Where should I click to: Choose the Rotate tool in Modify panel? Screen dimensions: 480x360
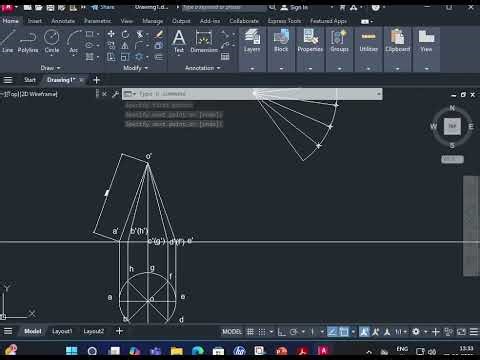click(x=125, y=34)
